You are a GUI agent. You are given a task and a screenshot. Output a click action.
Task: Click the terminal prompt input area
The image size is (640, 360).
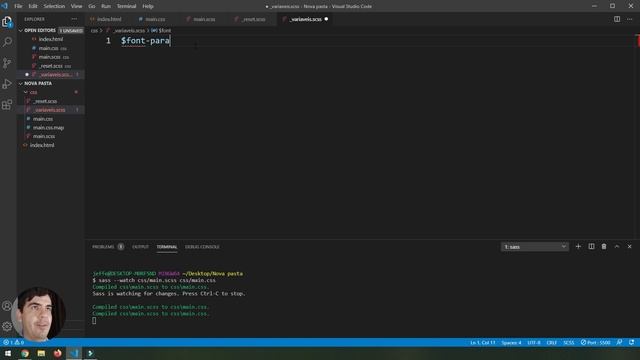(94, 321)
